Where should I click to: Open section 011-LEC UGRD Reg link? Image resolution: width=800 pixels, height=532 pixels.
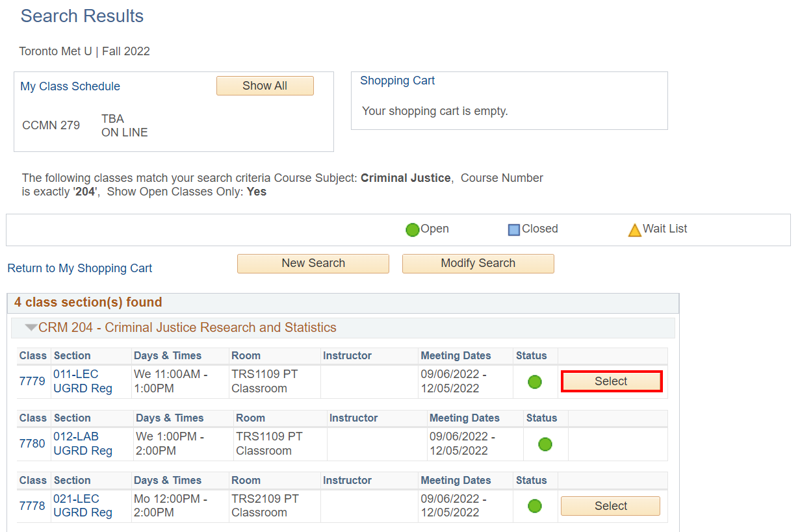(x=83, y=381)
